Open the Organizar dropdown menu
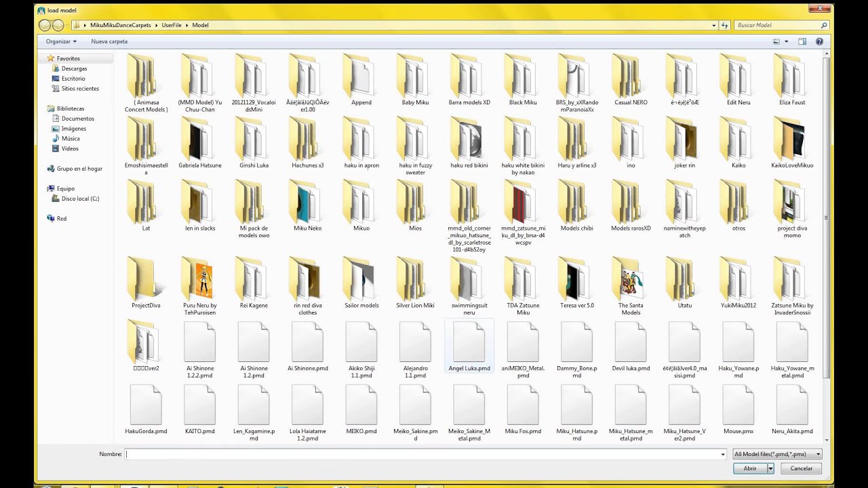This screenshot has width=868, height=488. [61, 41]
